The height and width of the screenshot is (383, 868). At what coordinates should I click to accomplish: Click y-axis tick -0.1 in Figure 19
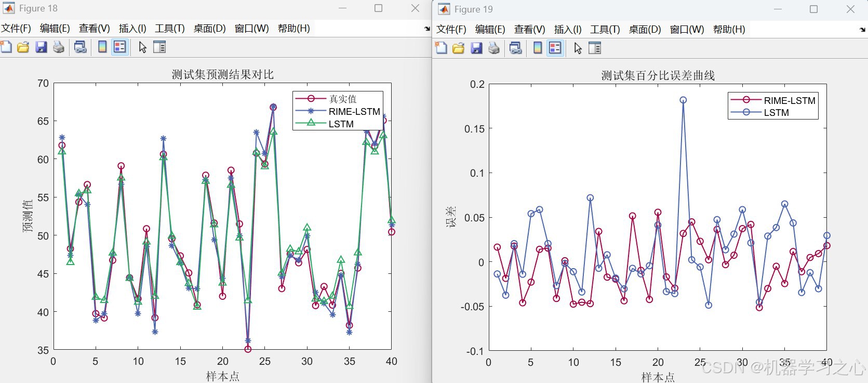coord(475,351)
